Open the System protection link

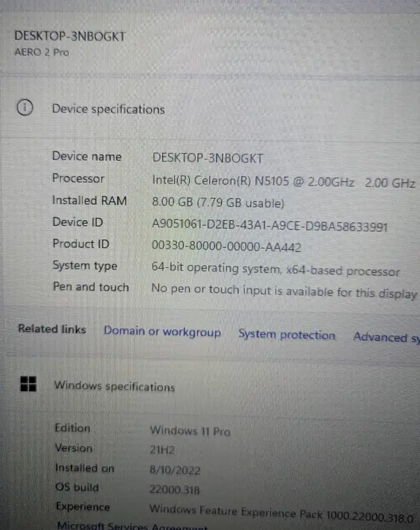click(x=287, y=335)
